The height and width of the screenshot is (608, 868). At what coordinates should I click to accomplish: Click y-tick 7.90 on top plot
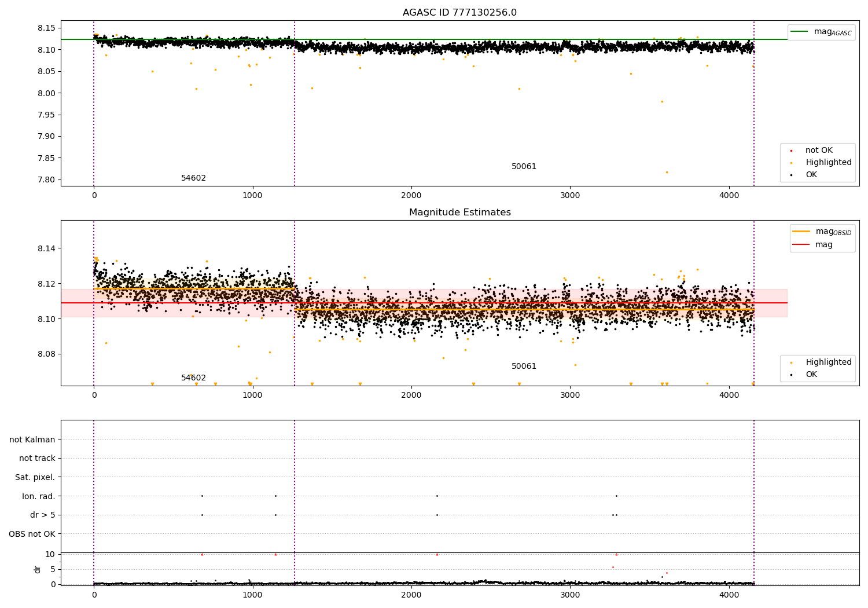point(46,137)
